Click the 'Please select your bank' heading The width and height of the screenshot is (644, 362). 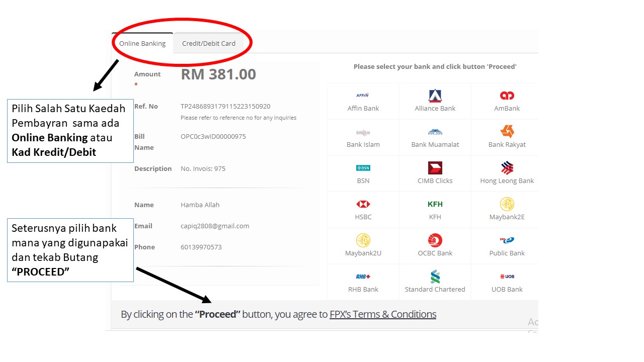click(x=435, y=66)
